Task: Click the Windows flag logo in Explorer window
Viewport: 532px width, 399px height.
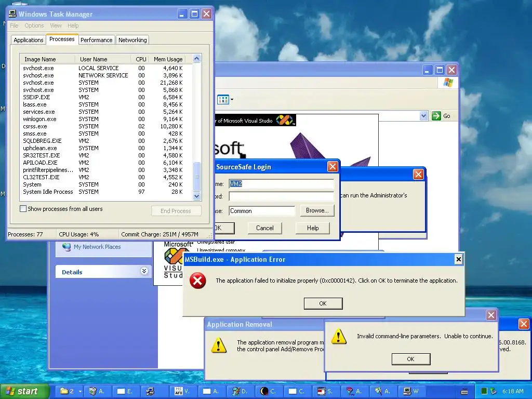Action: (448, 83)
